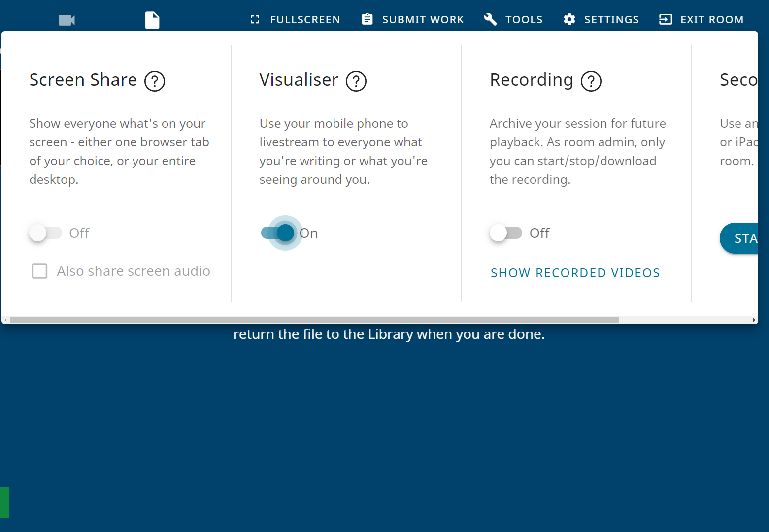Click the Visualiser heading text

299,80
